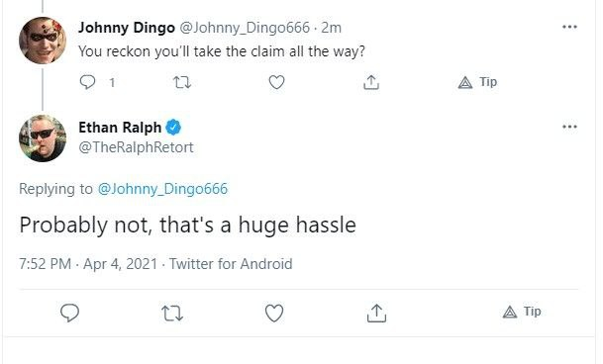603x364 pixels.
Task: Open the Johnny Dingo display name
Action: (127, 28)
